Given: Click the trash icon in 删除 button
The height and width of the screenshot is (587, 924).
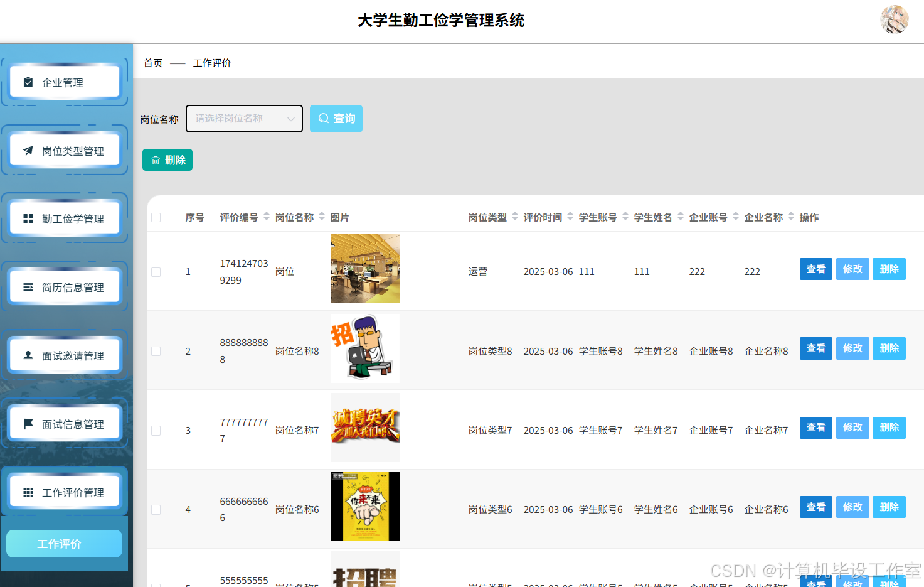Looking at the screenshot, I should click(156, 160).
